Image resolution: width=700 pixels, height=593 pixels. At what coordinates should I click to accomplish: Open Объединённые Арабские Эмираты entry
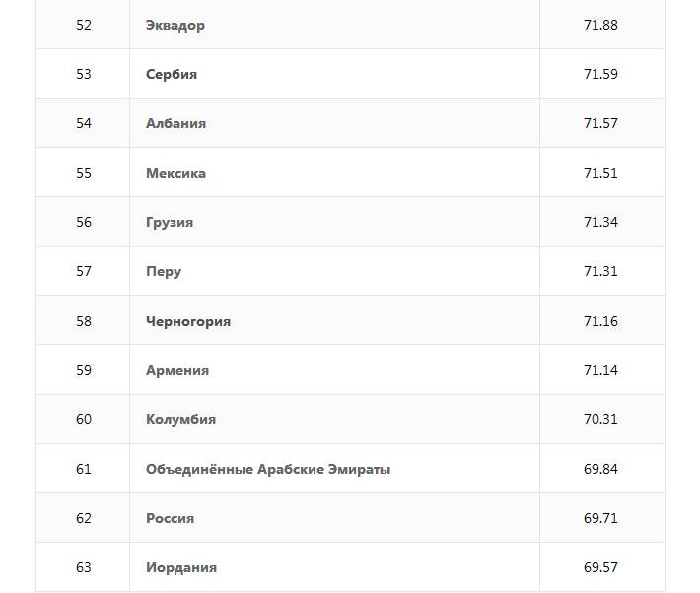(268, 469)
